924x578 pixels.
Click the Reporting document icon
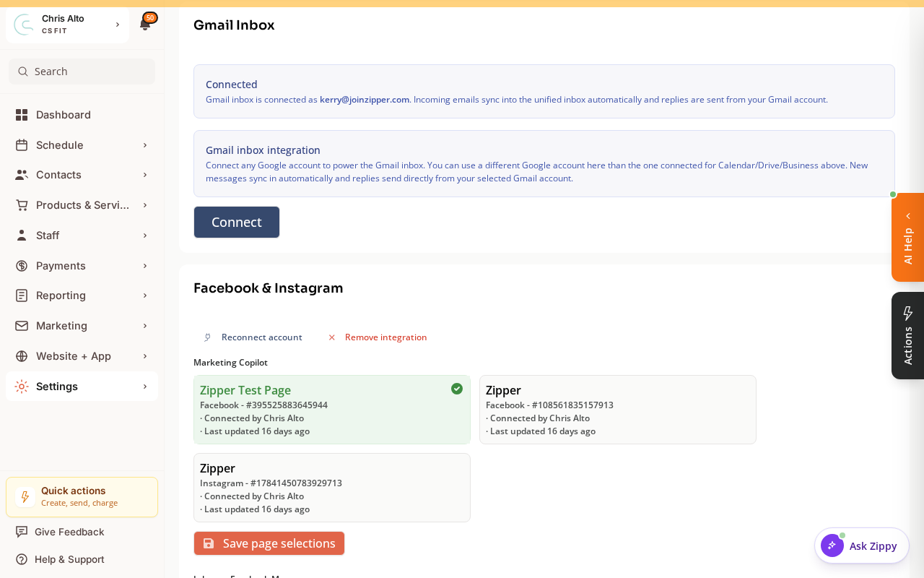22,296
